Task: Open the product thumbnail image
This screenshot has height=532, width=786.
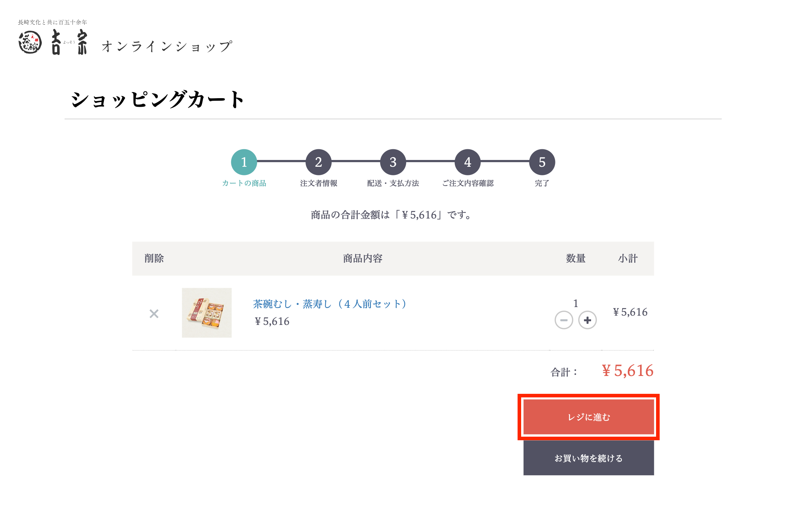Action: (x=207, y=313)
